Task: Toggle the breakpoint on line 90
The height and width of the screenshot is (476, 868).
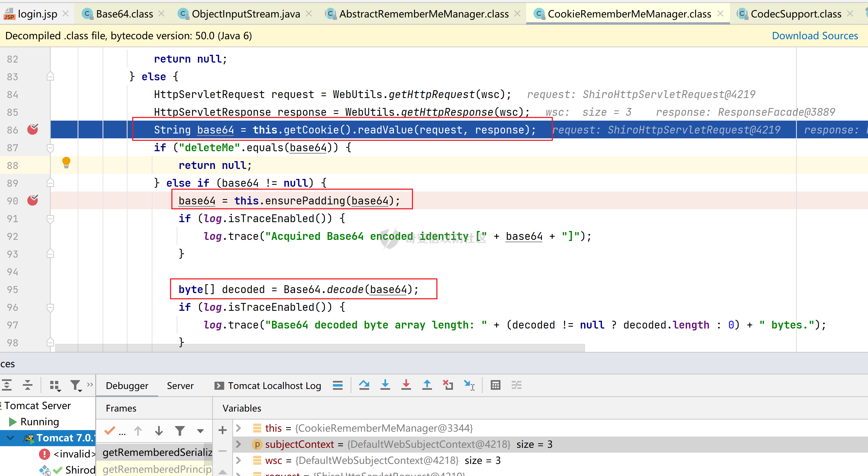Action: click(32, 201)
